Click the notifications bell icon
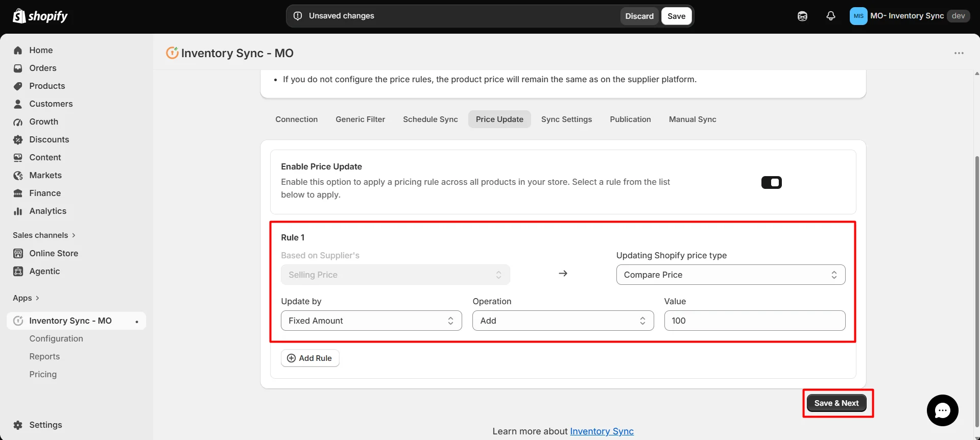 (x=831, y=16)
